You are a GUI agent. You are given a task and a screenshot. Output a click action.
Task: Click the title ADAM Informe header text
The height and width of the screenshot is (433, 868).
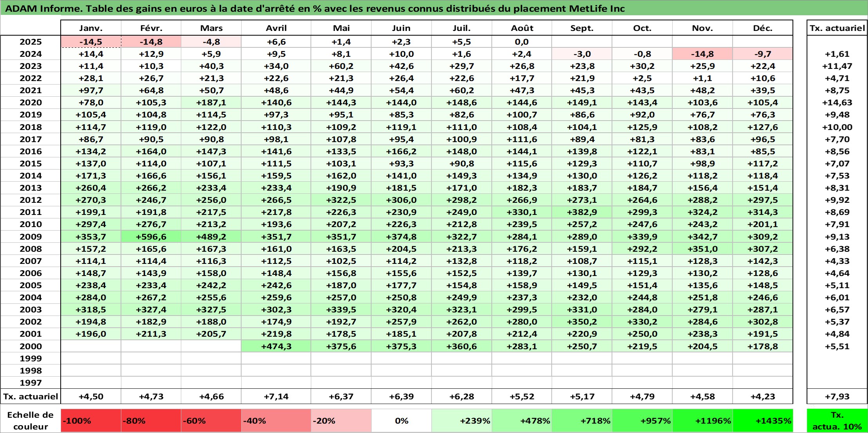click(x=314, y=9)
